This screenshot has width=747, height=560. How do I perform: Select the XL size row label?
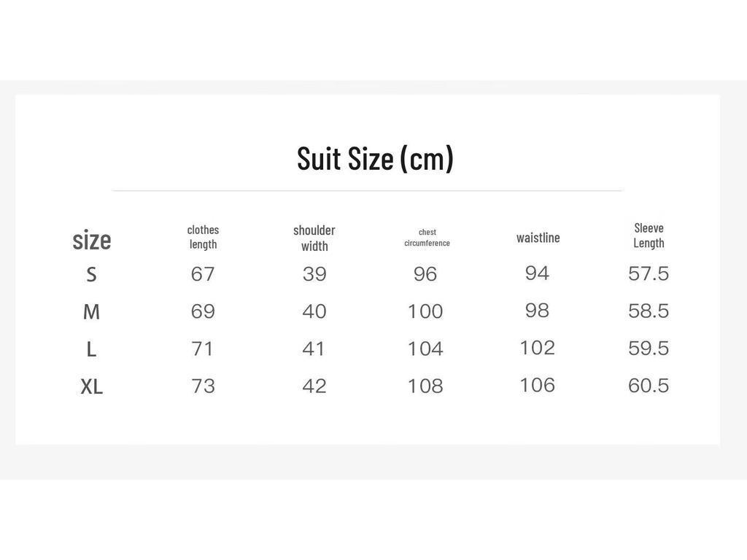coord(91,386)
